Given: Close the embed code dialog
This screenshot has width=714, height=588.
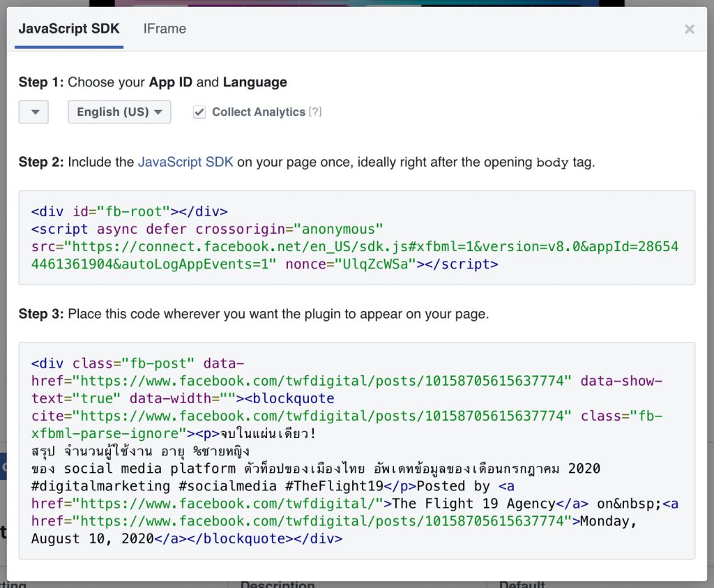Looking at the screenshot, I should [690, 29].
